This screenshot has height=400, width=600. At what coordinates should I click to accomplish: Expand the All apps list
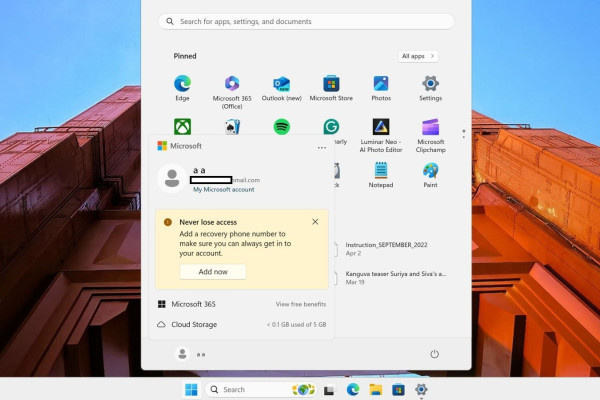pos(418,56)
